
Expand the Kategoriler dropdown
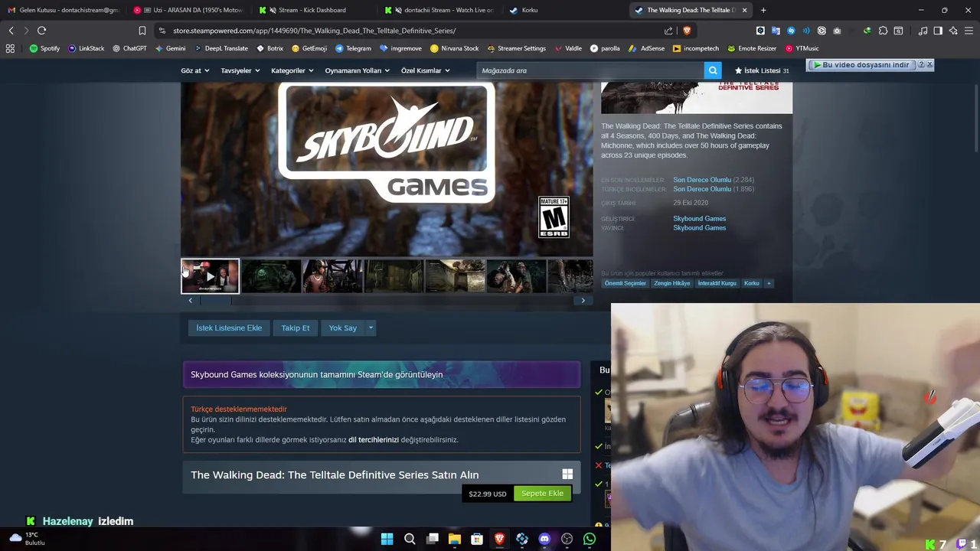coord(292,70)
